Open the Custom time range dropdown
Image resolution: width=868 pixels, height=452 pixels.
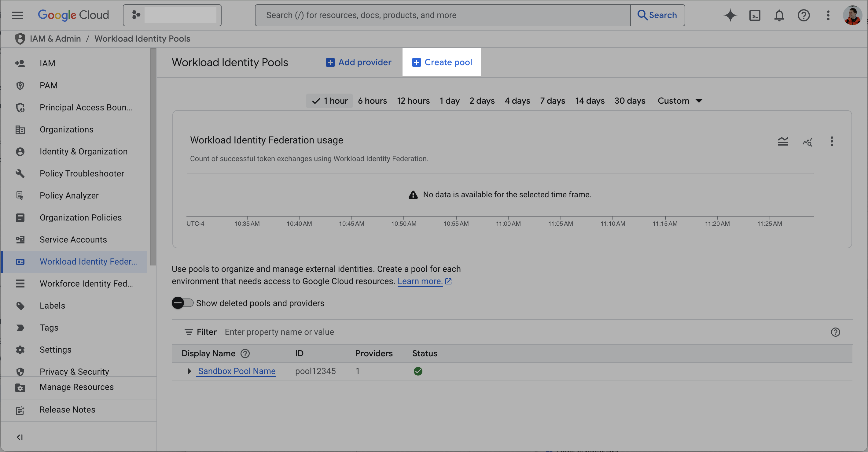point(680,101)
